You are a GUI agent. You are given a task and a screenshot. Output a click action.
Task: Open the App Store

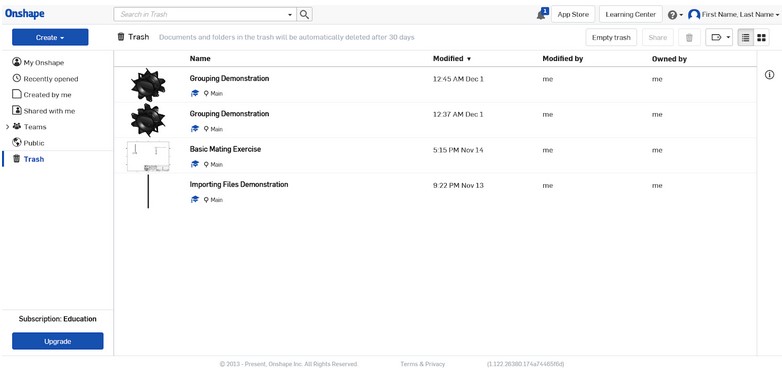click(573, 14)
